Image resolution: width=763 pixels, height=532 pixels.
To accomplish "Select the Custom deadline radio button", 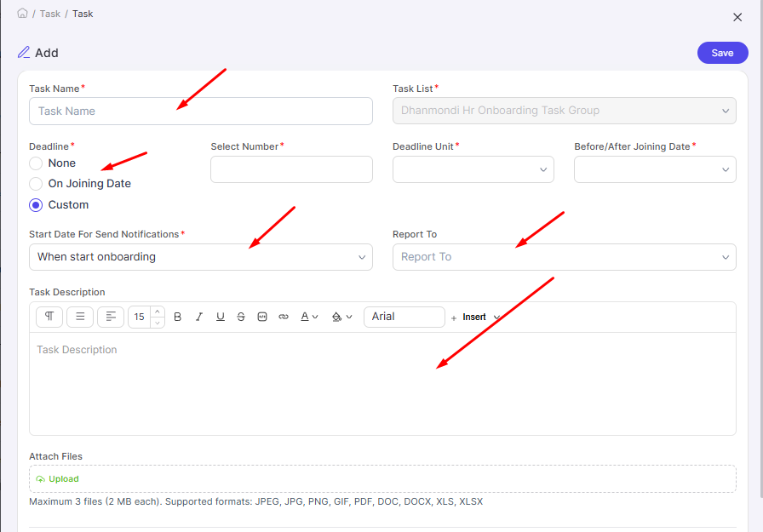I will [x=34, y=204].
